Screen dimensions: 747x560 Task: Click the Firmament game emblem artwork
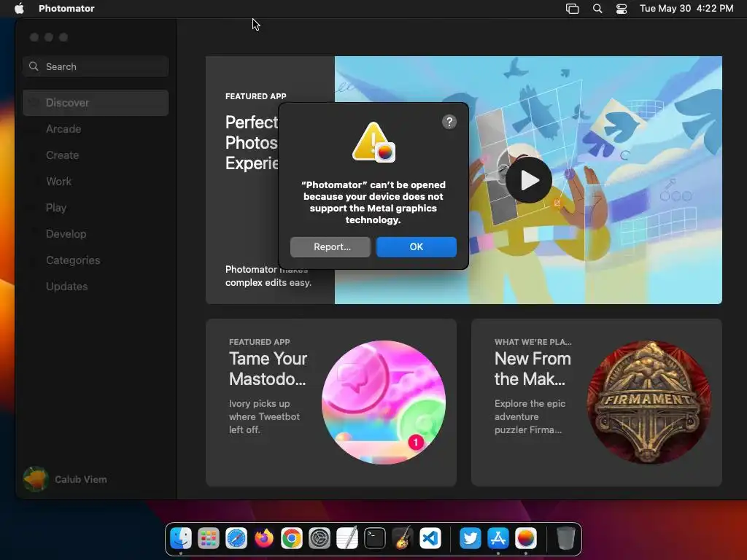click(649, 402)
